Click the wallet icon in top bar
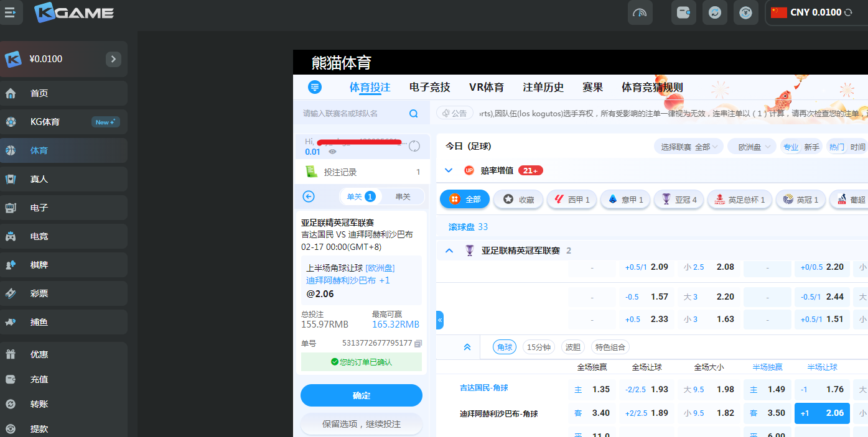868x437 pixels. click(683, 12)
